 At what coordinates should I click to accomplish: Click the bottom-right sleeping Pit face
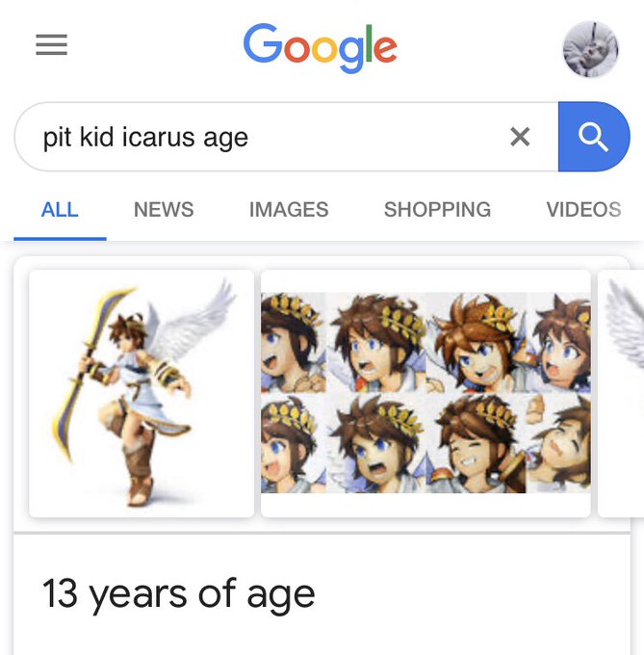(x=559, y=443)
